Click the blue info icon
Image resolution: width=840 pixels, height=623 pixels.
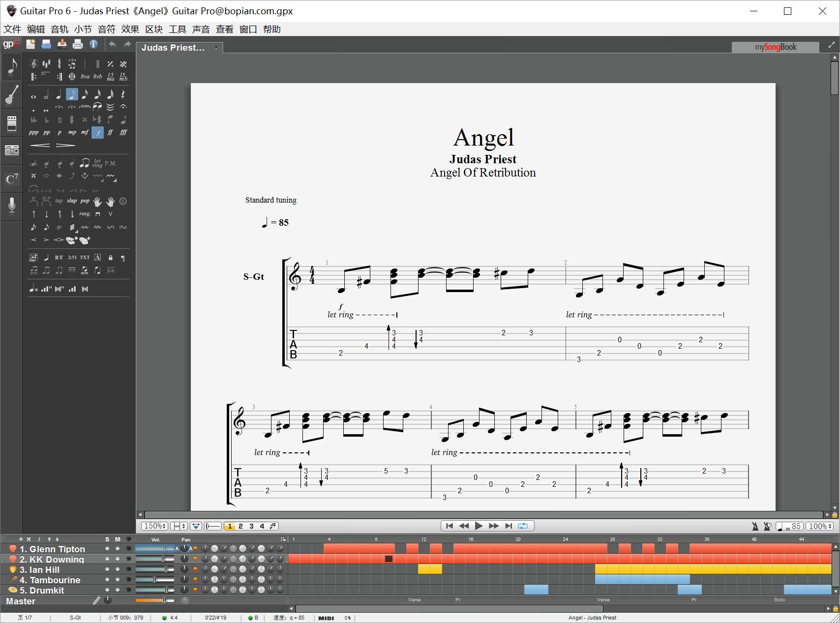click(x=93, y=44)
